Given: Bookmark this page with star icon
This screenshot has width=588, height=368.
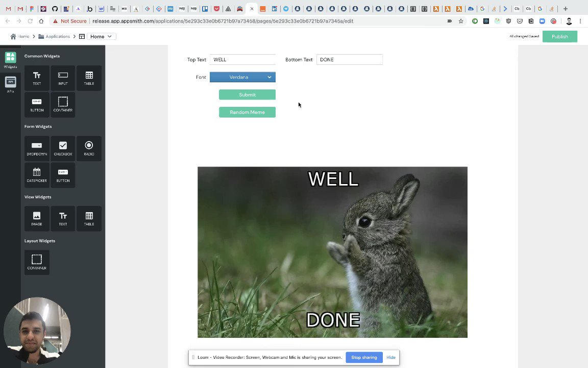Looking at the screenshot, I should pyautogui.click(x=461, y=21).
